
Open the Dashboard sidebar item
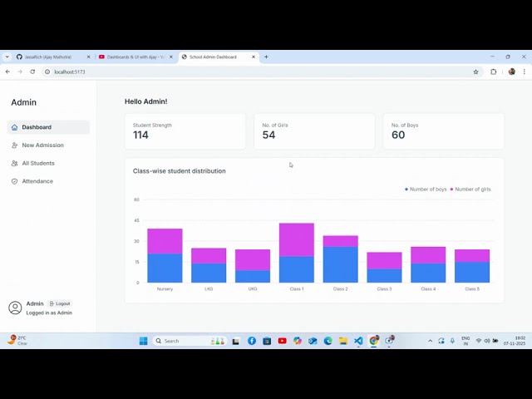tap(48, 127)
